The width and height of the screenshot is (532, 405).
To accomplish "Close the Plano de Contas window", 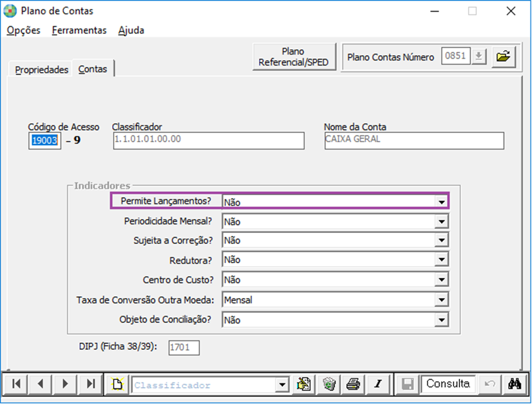I will (511, 11).
